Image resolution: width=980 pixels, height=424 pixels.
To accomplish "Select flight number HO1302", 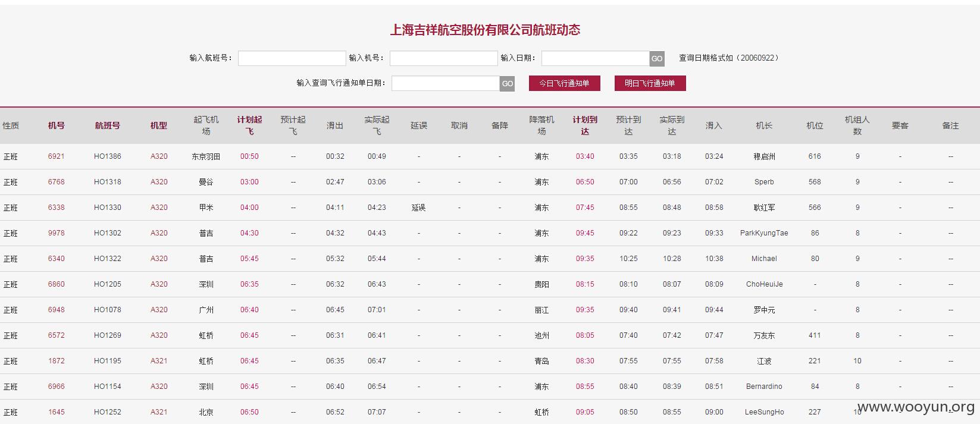I will pos(108,233).
